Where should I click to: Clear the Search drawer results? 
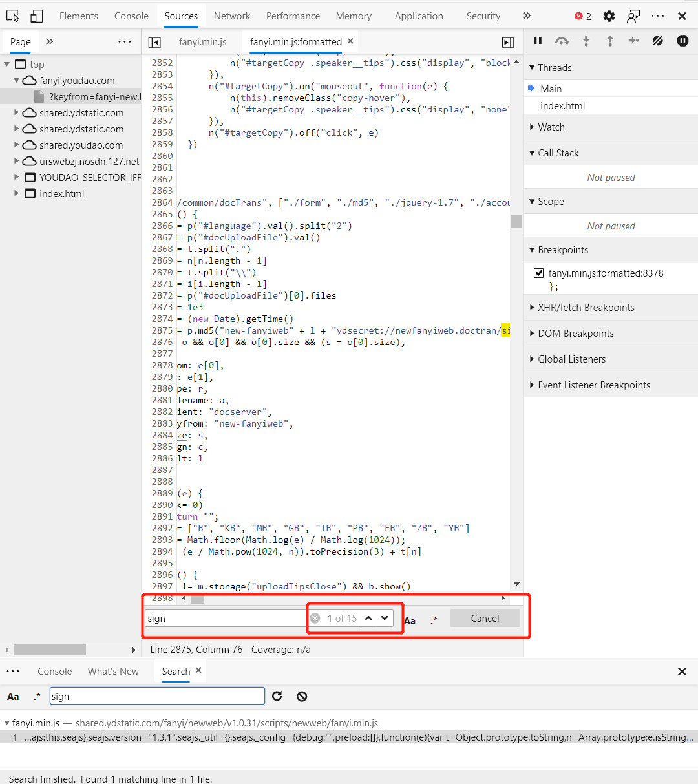tap(302, 696)
